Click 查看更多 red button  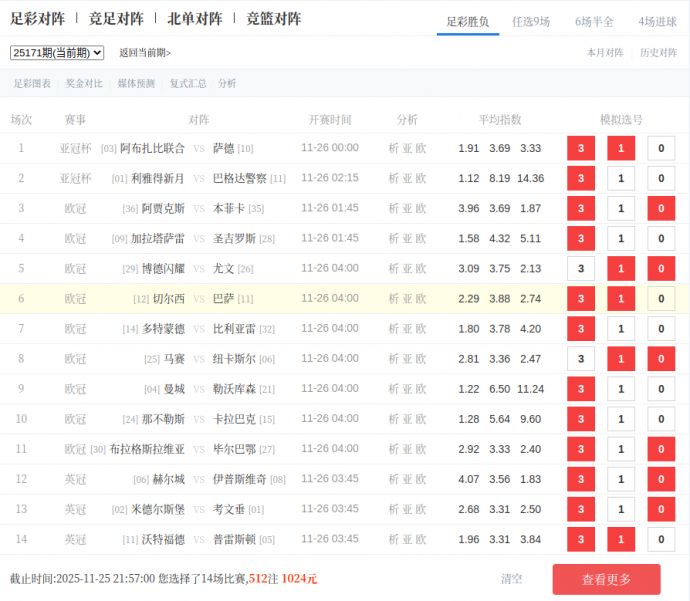tap(606, 579)
